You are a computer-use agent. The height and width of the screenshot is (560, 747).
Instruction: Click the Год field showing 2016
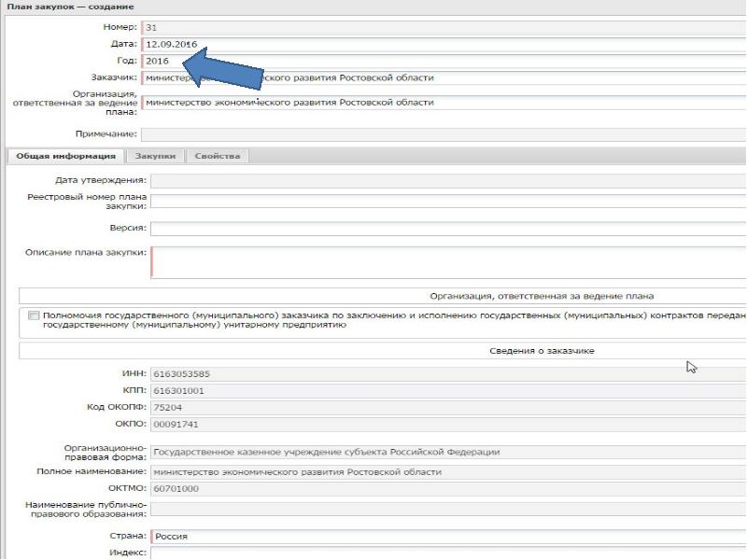444,61
